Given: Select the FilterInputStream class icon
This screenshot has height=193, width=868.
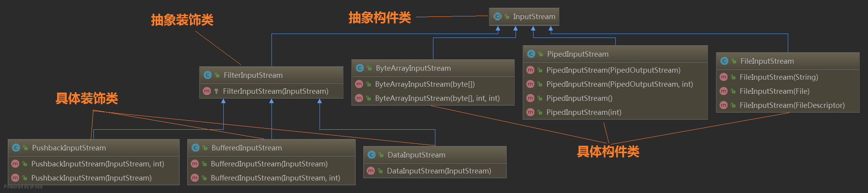Looking at the screenshot, I should tap(208, 75).
